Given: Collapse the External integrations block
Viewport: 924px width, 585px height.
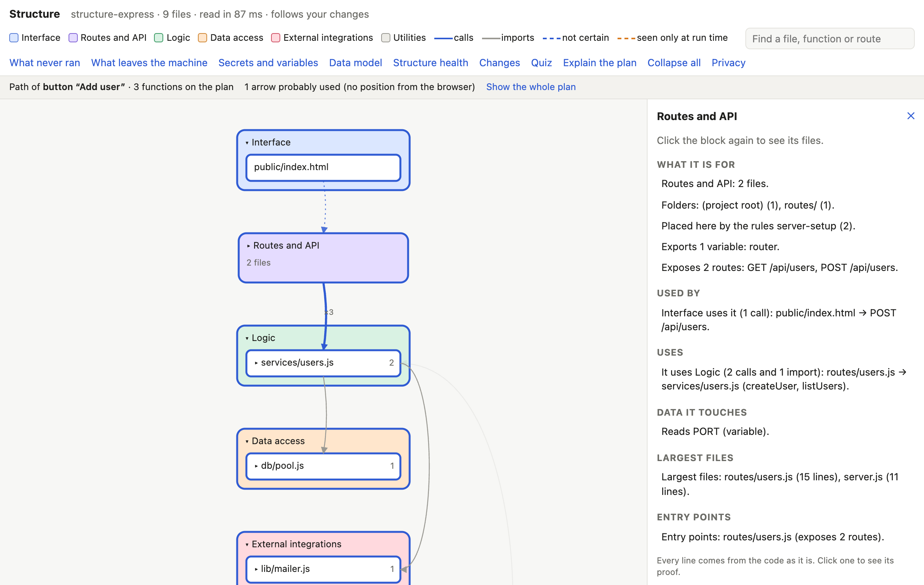Looking at the screenshot, I should [x=247, y=545].
